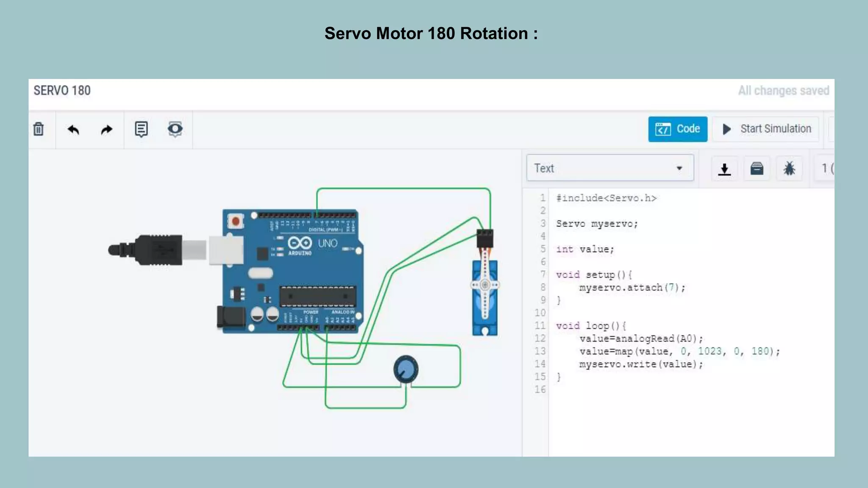Download the code

click(724, 169)
